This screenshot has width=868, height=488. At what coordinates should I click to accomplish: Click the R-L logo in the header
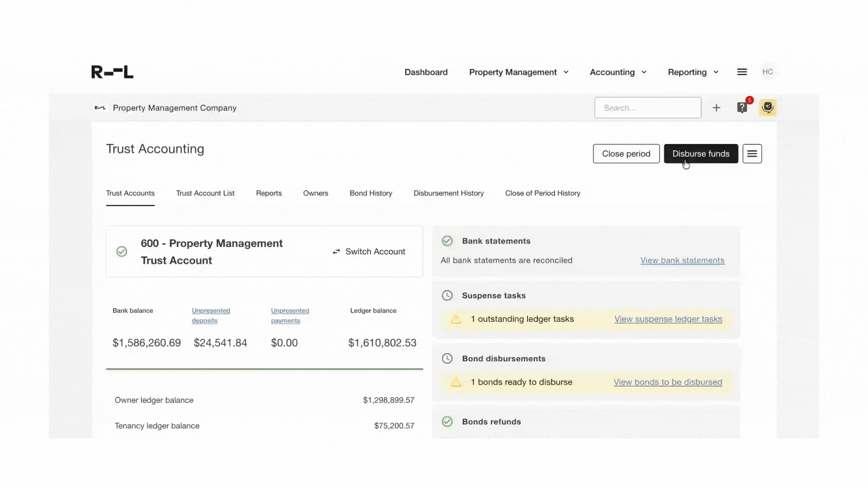[112, 72]
